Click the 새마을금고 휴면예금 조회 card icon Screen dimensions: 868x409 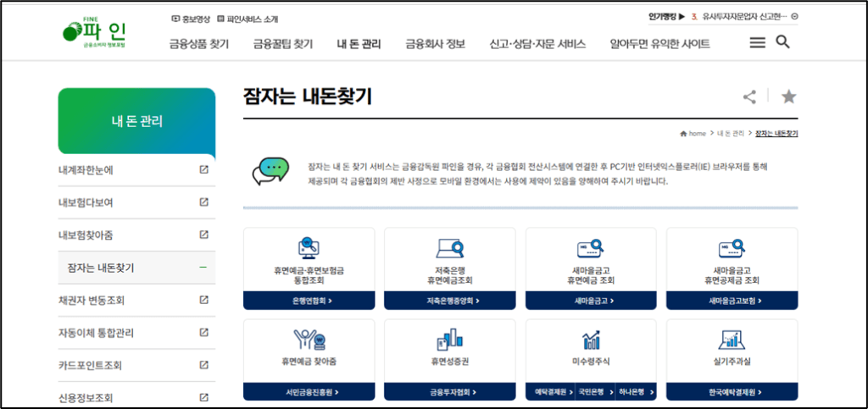591,248
